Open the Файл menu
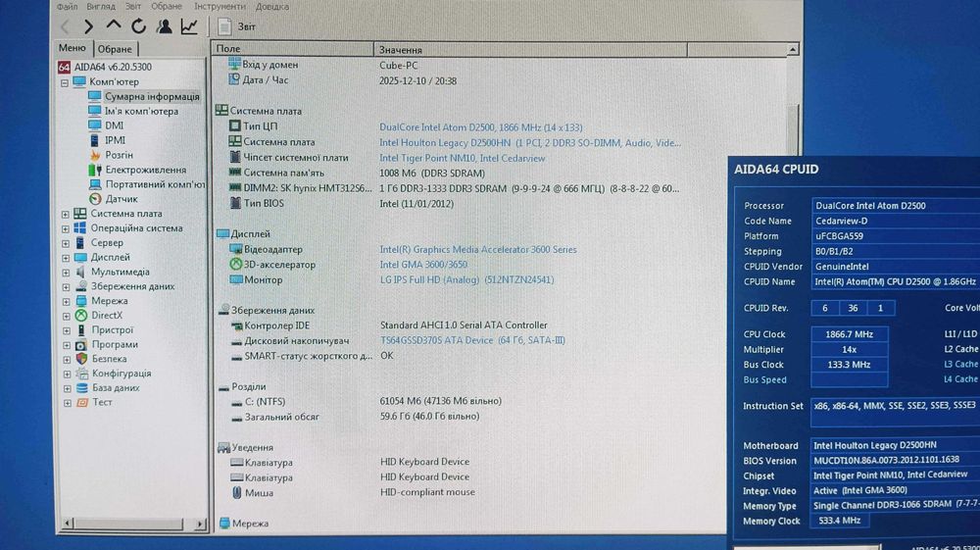 click(x=67, y=6)
